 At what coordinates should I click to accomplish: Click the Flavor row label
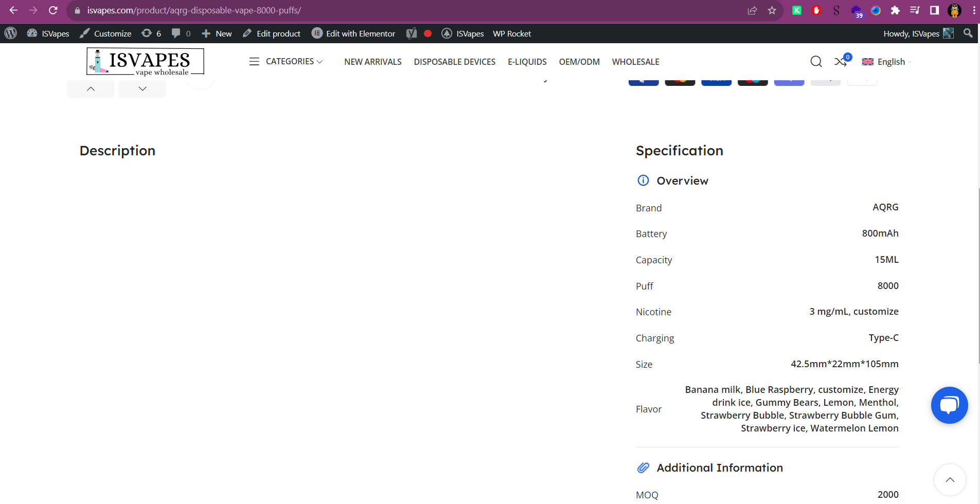[x=649, y=409]
